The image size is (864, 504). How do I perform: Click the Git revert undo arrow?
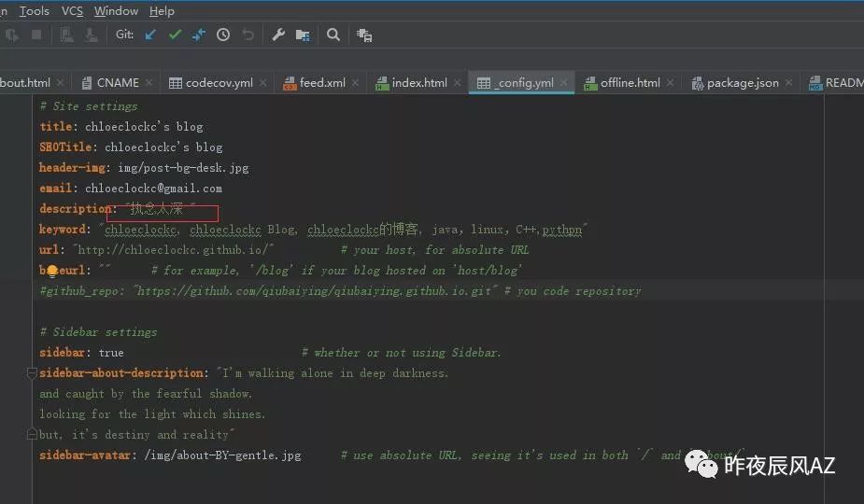248,35
